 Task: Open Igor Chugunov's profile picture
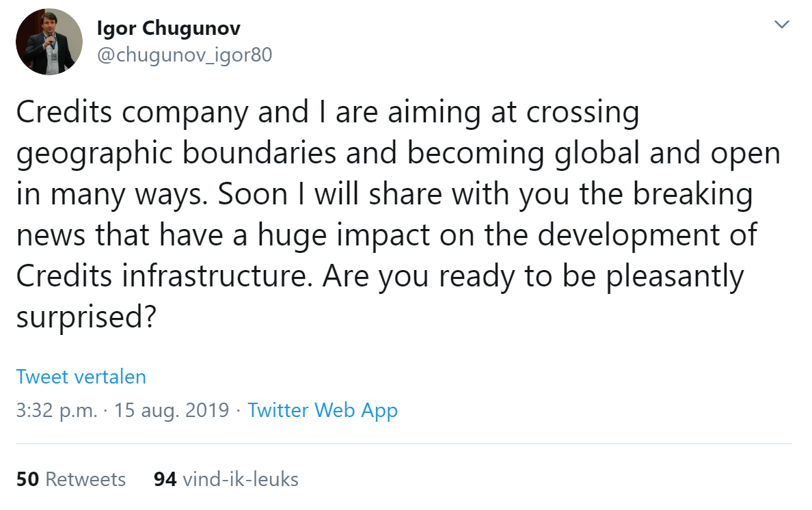click(x=49, y=42)
